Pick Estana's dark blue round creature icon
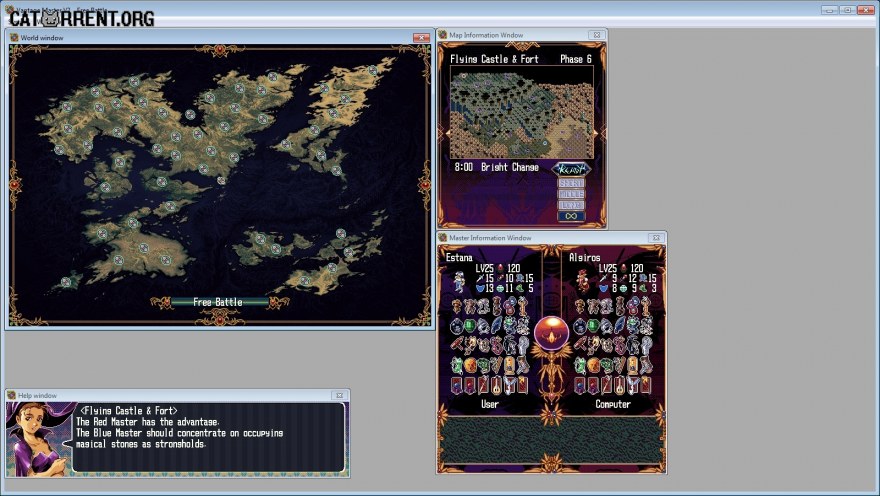Image resolution: width=880 pixels, height=496 pixels. point(457,326)
